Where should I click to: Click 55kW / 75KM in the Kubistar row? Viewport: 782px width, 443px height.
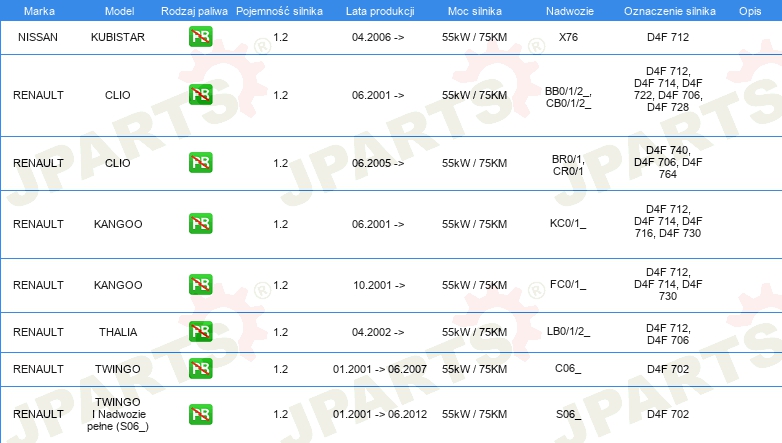pyautogui.click(x=474, y=37)
